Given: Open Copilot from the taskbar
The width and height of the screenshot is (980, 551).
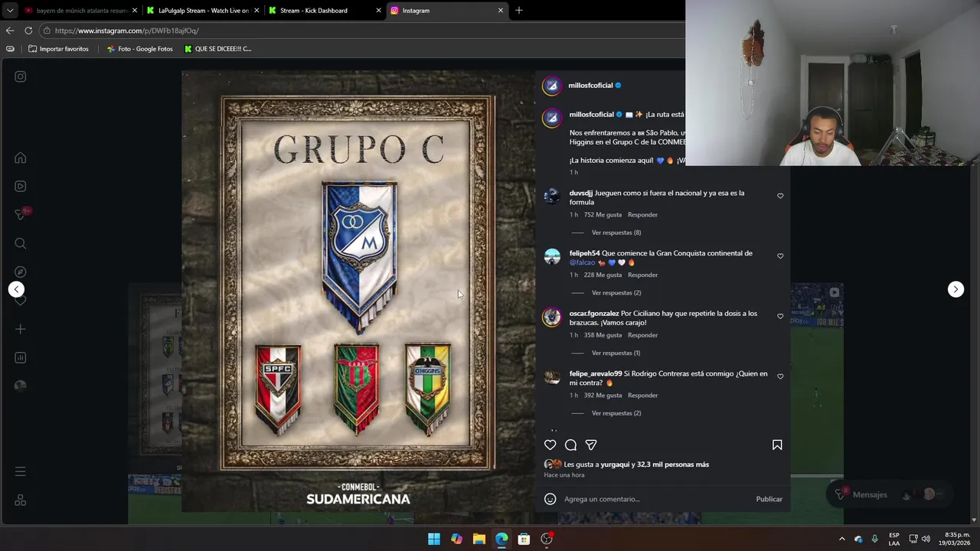Looking at the screenshot, I should point(456,539).
